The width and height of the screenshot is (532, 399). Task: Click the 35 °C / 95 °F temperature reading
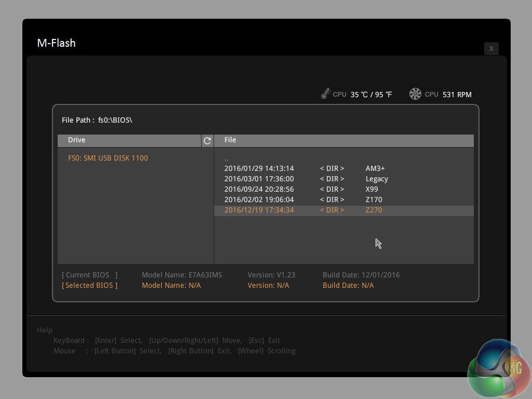(371, 95)
